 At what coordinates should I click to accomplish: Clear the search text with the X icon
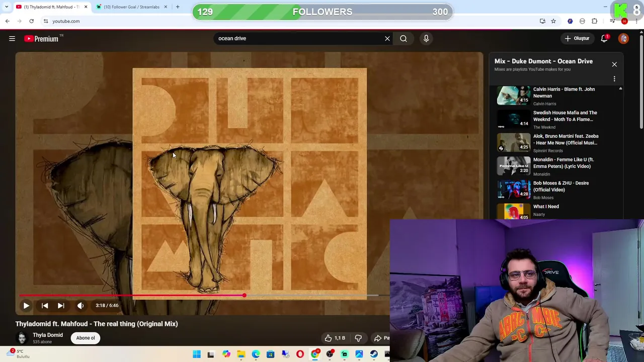[387, 39]
